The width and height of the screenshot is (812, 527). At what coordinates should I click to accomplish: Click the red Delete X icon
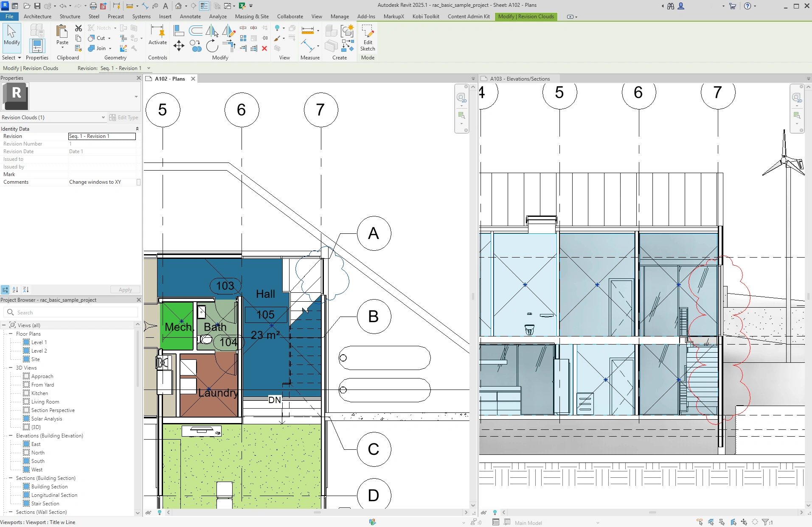point(264,48)
